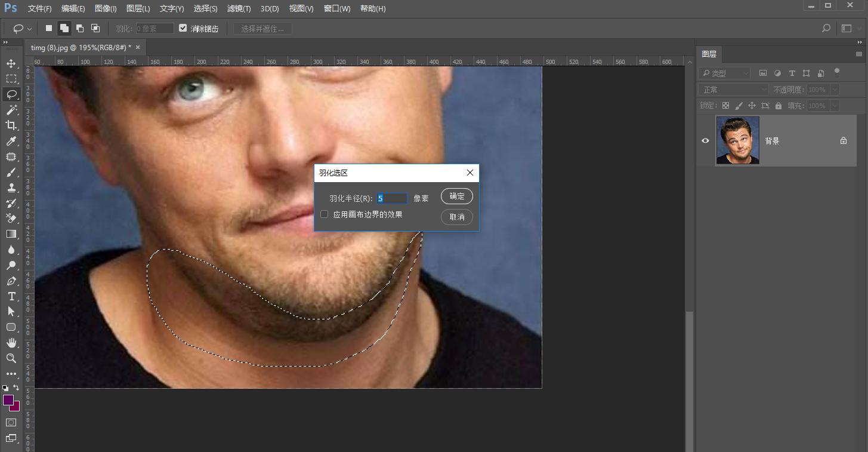868x452 pixels.
Task: Expand the 类型 layer filter dropdown
Action: pyautogui.click(x=724, y=73)
